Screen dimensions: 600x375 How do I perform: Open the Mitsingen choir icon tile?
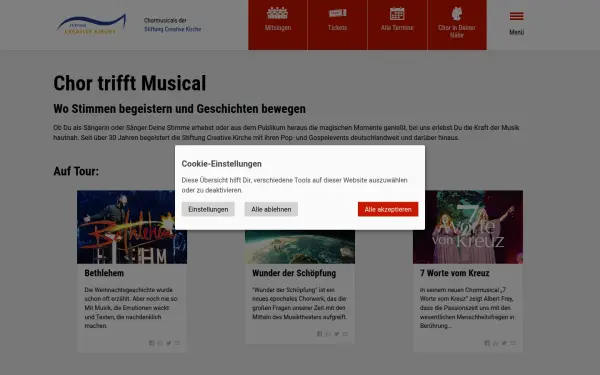[x=277, y=25]
